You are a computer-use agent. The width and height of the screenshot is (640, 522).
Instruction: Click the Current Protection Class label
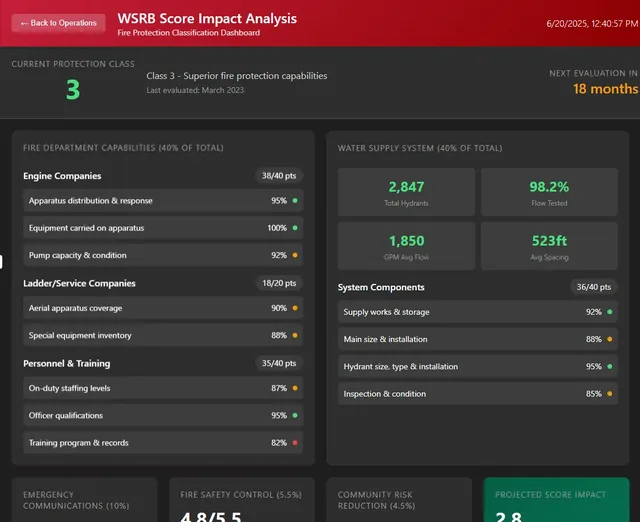(73, 64)
